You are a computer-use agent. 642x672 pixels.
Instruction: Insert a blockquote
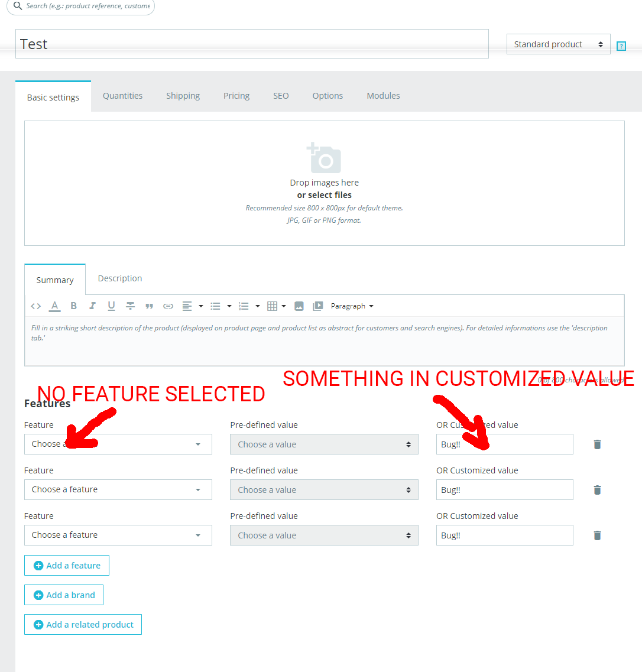[149, 306]
